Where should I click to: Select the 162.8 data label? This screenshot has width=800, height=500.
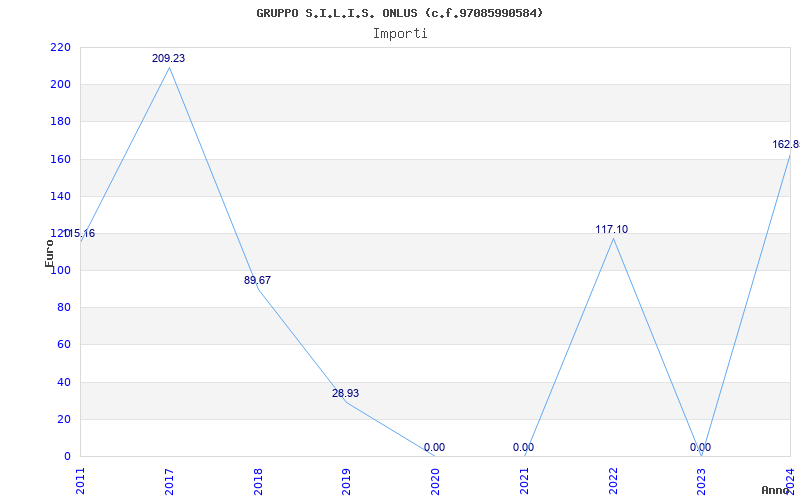[786, 144]
